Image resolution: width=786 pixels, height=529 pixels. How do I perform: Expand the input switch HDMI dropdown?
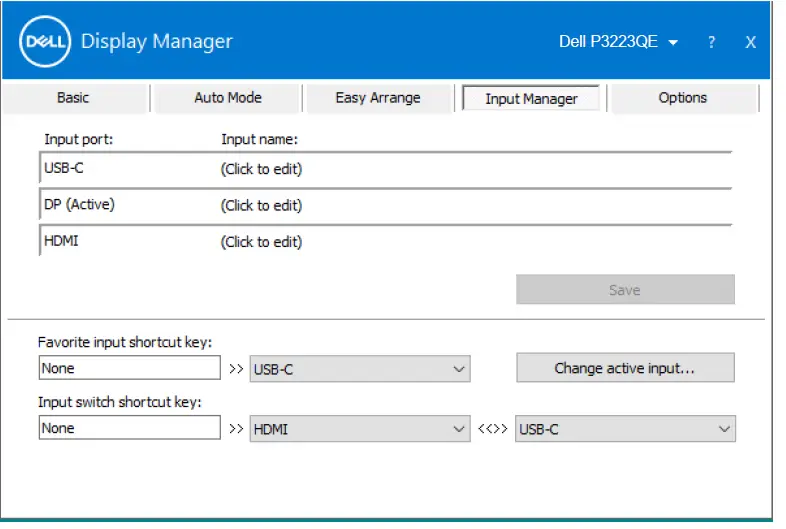coord(360,429)
